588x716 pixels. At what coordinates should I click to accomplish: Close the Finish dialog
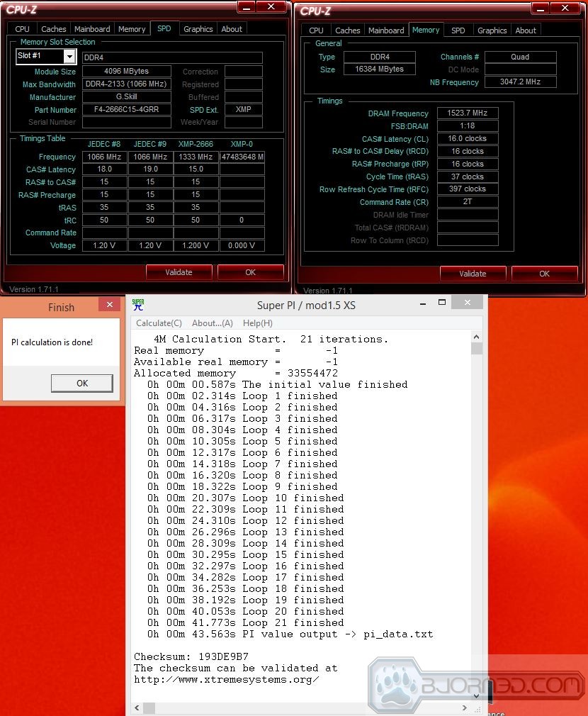pos(110,305)
